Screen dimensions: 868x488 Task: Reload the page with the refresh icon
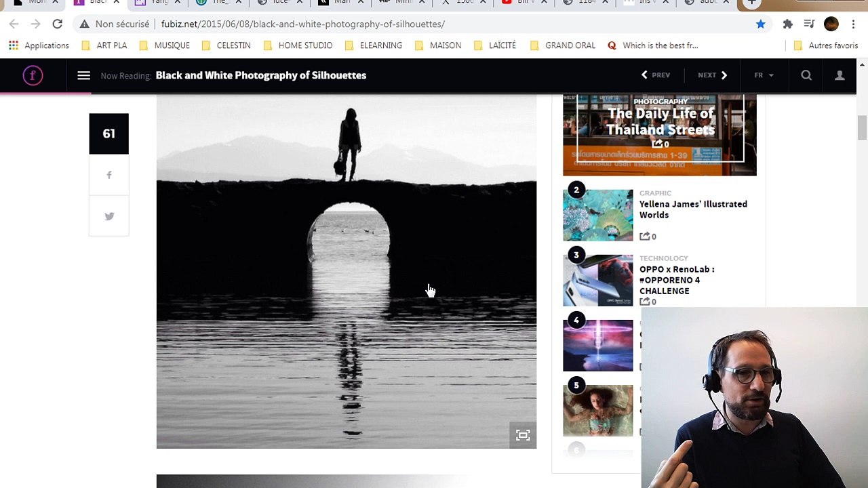(57, 24)
